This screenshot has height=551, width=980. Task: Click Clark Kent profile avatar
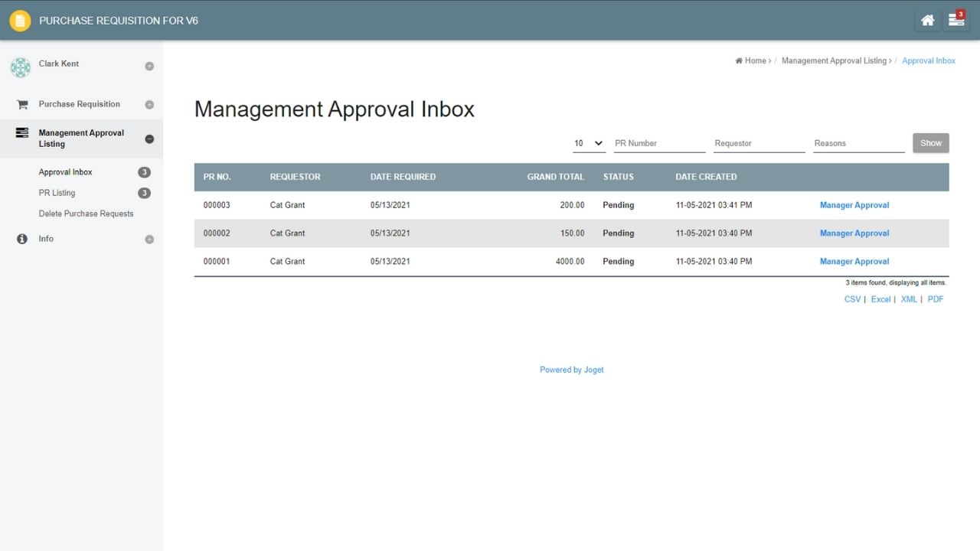click(x=20, y=67)
